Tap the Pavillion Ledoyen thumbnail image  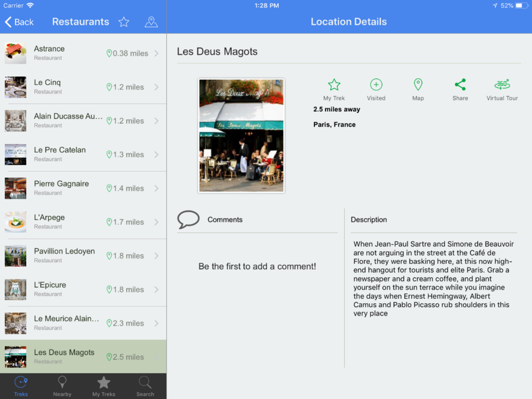coord(15,256)
